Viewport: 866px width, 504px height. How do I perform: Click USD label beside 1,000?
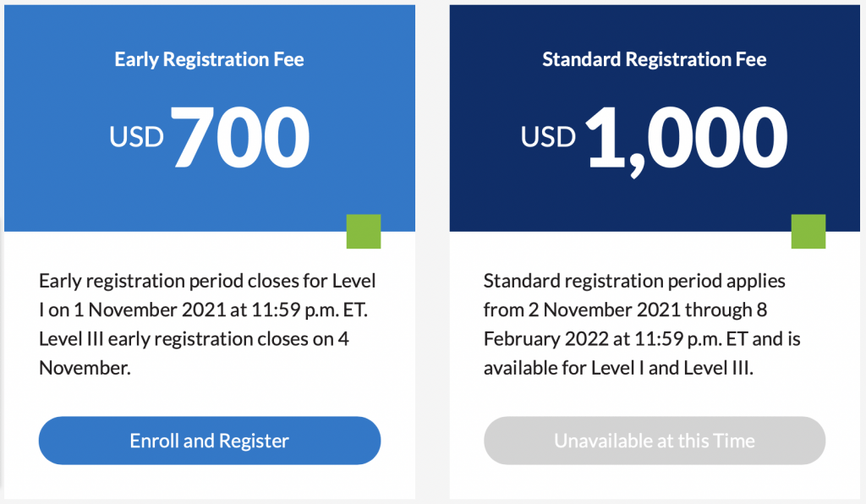[x=548, y=137]
